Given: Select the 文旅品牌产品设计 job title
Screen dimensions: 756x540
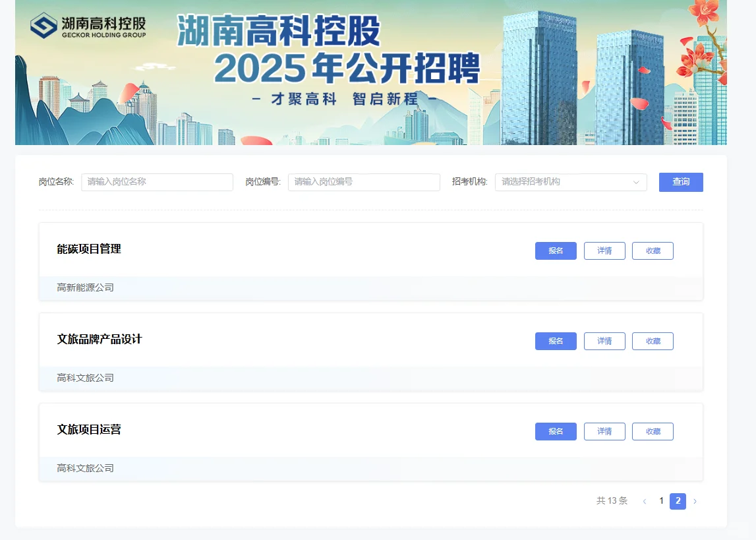Looking at the screenshot, I should 100,339.
